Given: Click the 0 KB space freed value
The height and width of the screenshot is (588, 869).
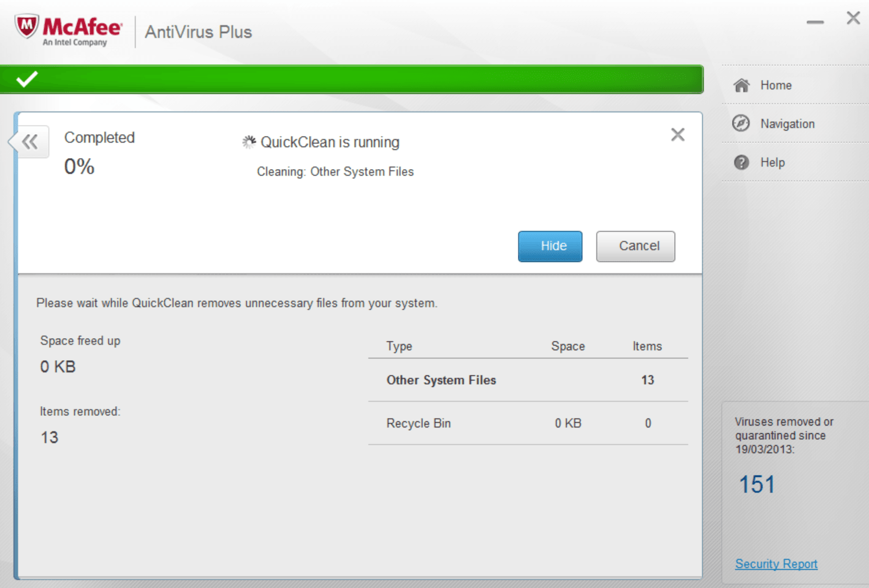Looking at the screenshot, I should pos(58,367).
